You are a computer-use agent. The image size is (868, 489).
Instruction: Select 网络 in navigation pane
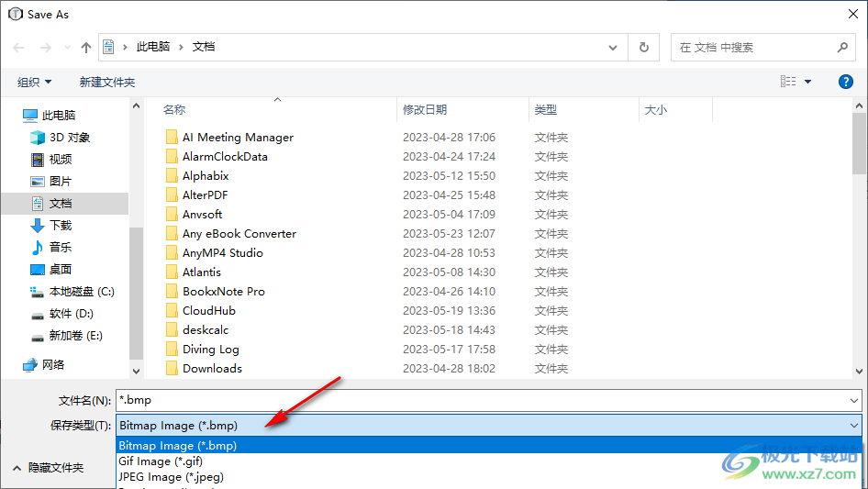coord(44,364)
